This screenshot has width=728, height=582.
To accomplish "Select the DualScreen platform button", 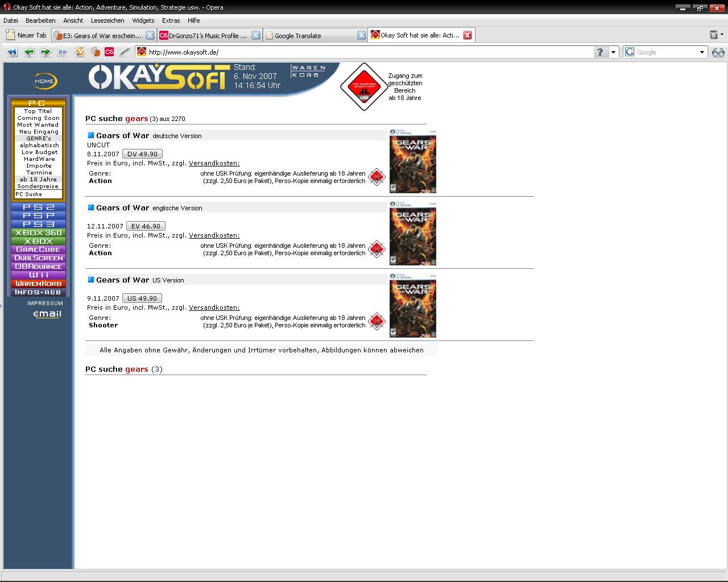I will 38,258.
